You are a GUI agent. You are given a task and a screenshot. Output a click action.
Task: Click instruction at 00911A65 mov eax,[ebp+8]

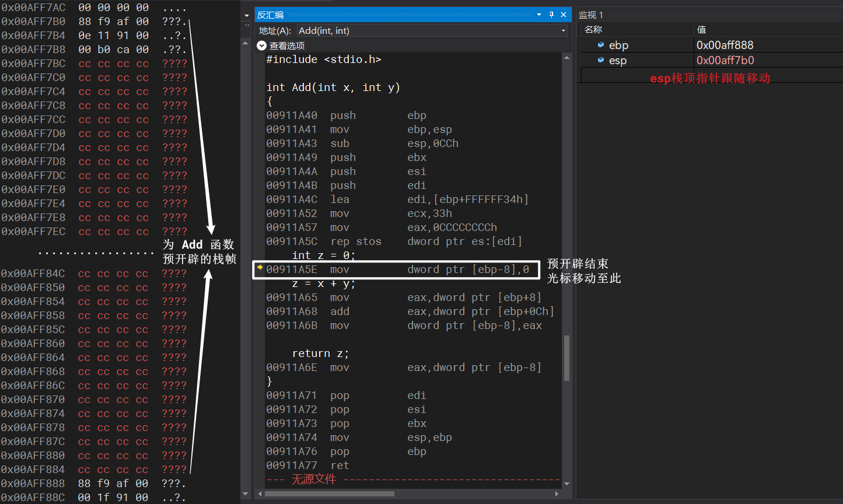[x=404, y=297]
